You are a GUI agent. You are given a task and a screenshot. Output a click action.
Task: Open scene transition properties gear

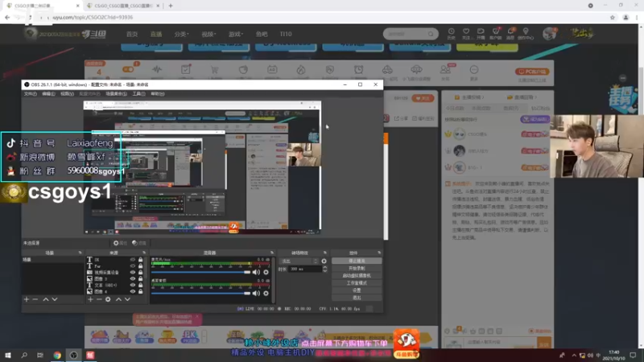324,261
